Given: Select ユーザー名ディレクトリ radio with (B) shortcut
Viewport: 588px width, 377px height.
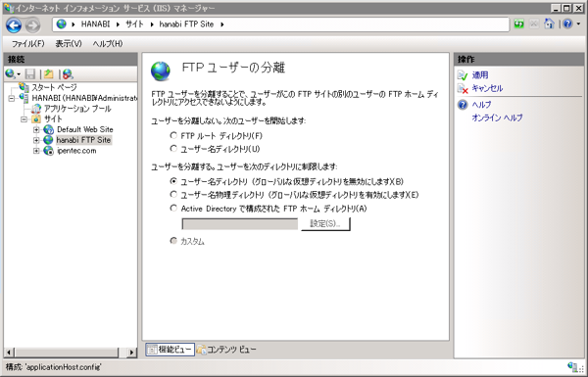Looking at the screenshot, I should pyautogui.click(x=173, y=181).
